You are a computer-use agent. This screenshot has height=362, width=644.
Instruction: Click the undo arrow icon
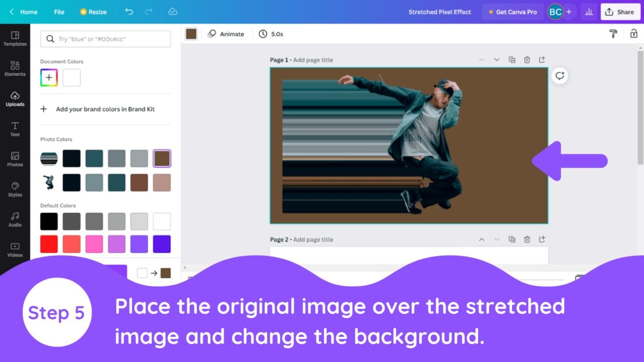pyautogui.click(x=129, y=12)
